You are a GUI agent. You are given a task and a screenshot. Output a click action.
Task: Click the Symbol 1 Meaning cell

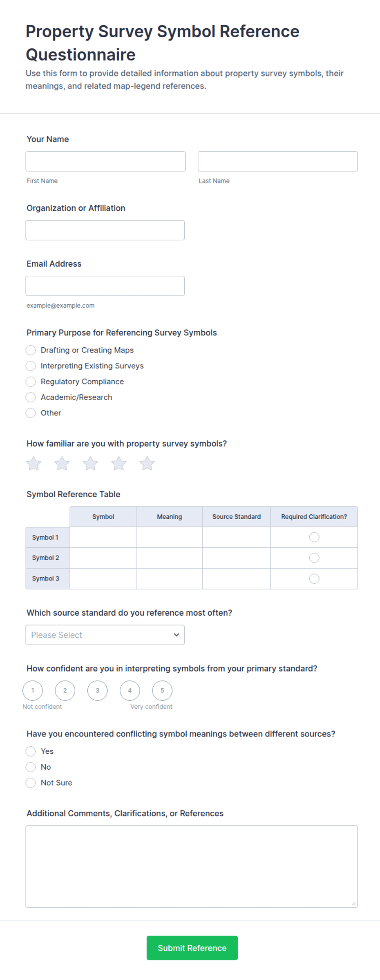169,537
